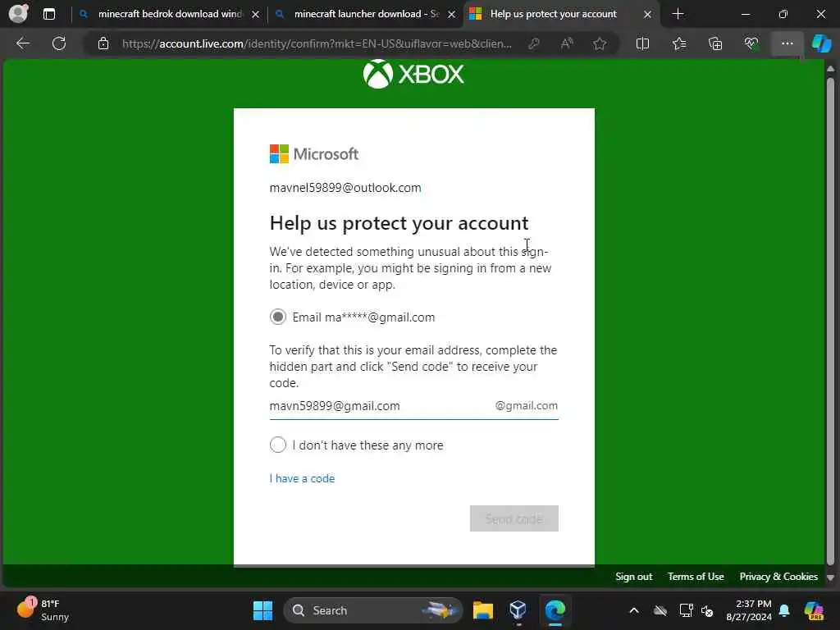Viewport: 840px width, 630px height.
Task: Open the cube app icon on taskbar
Action: [x=518, y=610]
